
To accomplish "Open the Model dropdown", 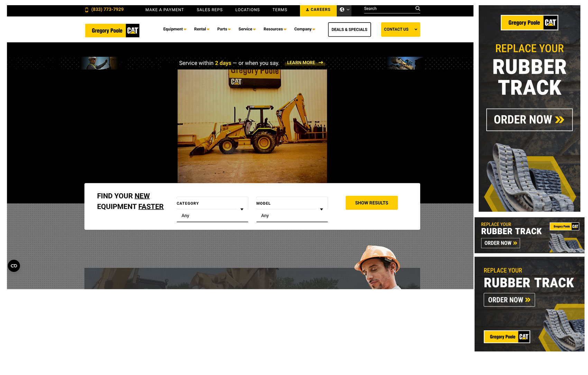I will (x=292, y=210).
